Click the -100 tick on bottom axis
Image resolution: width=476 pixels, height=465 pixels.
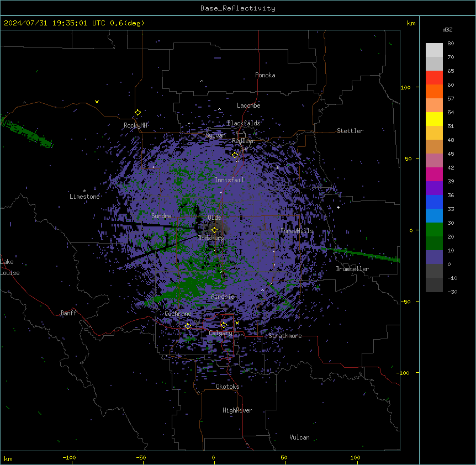pyautogui.click(x=69, y=457)
